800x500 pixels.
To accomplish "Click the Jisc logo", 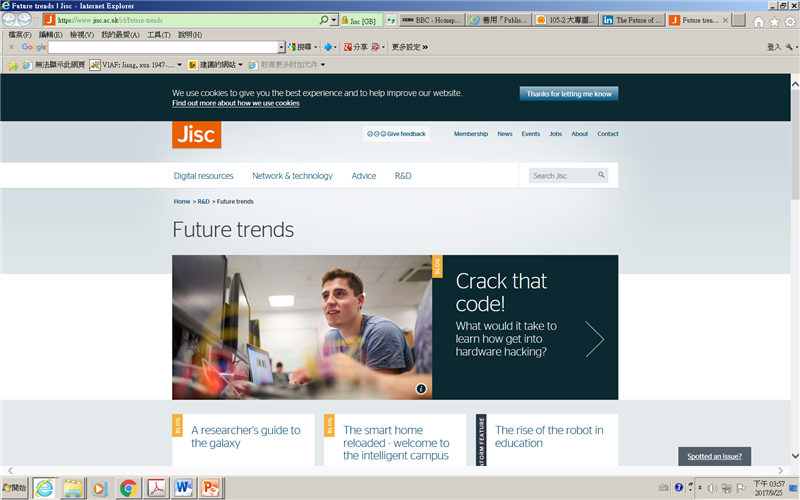I will tap(196, 134).
